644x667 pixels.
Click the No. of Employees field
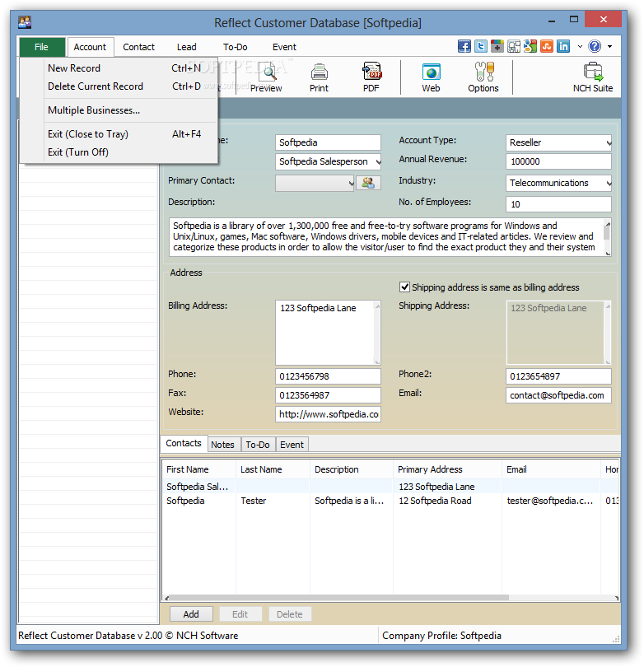558,204
